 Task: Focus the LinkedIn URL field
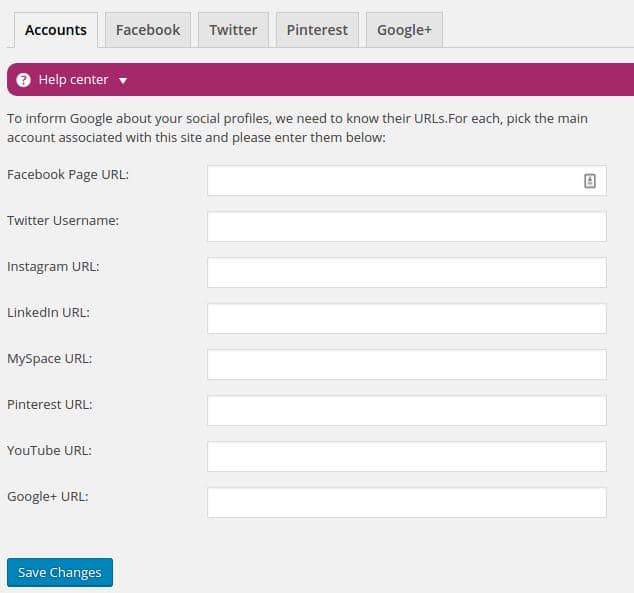pos(407,319)
